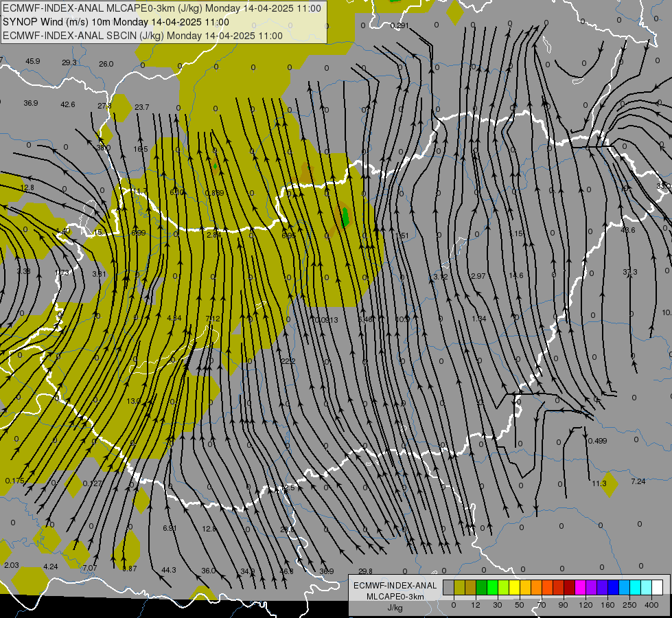Click the legend tick label 120
Image resolution: width=672 pixels, height=618 pixels.
586,605
